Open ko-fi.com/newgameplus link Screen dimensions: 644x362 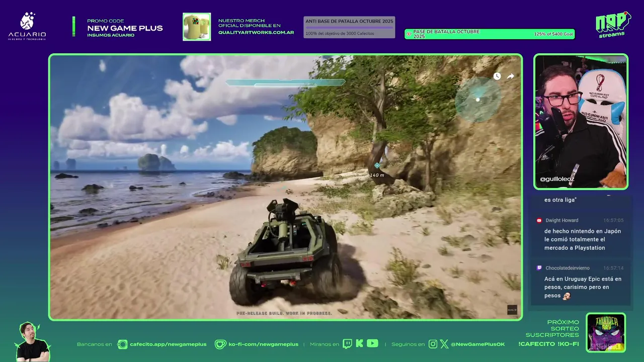263,344
